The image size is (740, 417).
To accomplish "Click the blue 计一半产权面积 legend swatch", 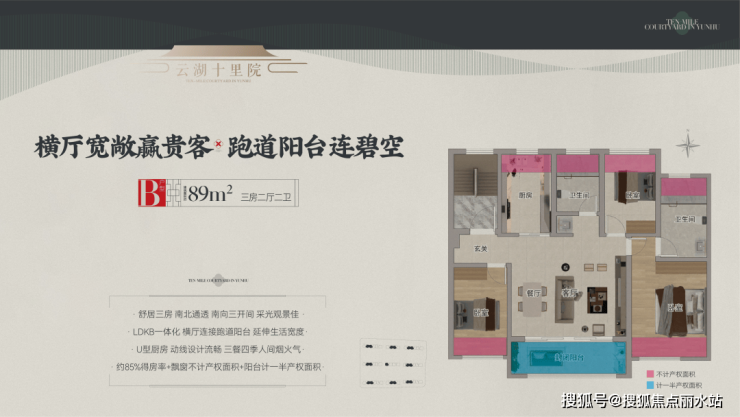I will 650,385.
